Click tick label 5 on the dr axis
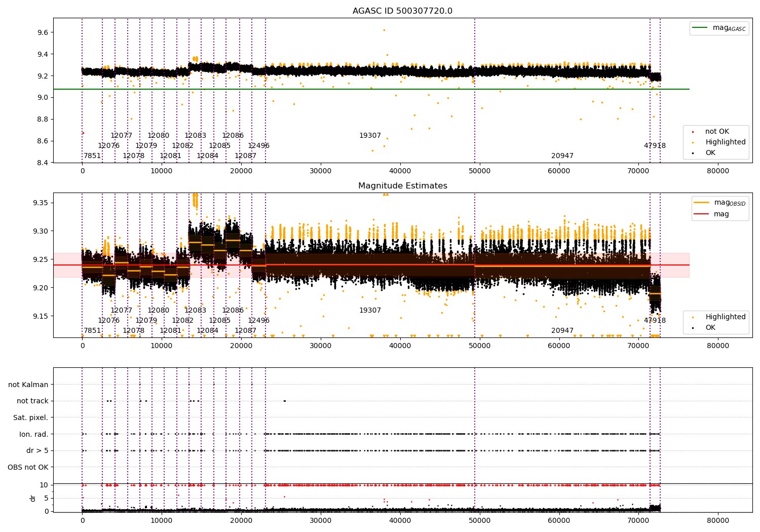Screen dimensions: 760x532 click(46, 499)
